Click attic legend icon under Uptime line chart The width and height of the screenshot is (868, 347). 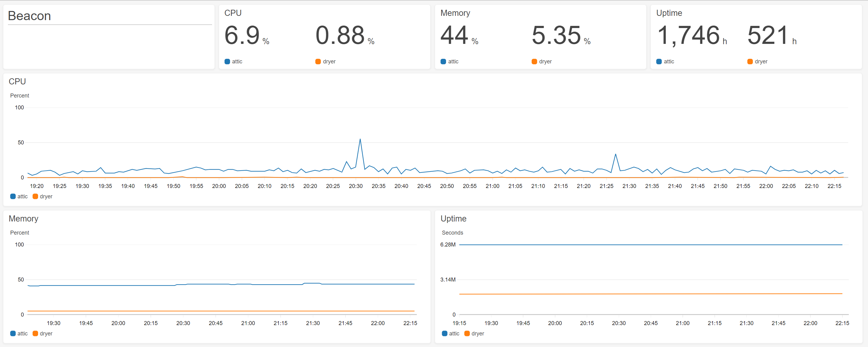coord(445,334)
